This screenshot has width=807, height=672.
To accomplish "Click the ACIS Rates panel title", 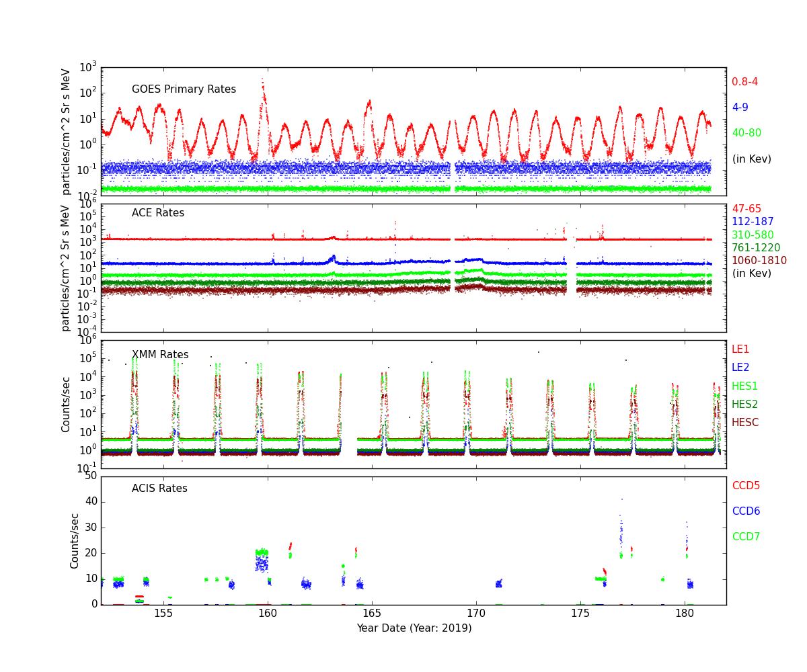I will coord(159,489).
